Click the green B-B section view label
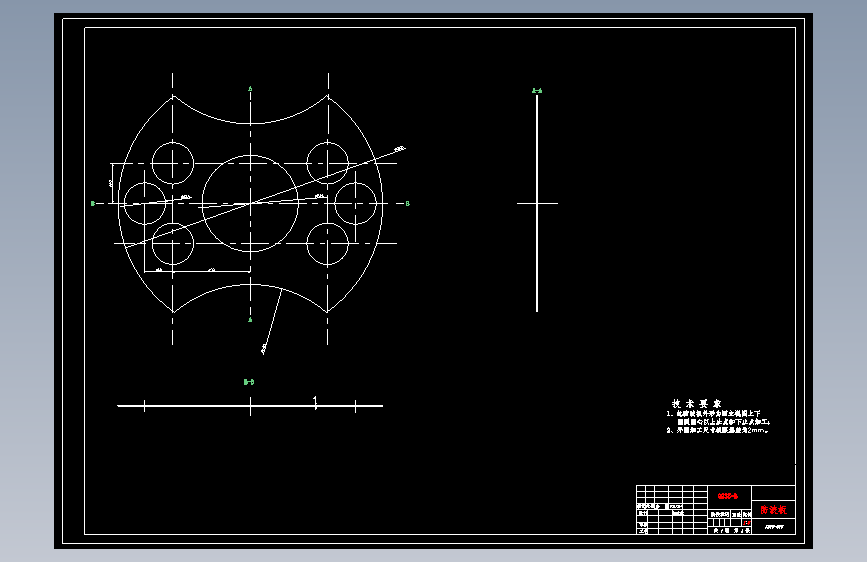The image size is (867, 562). coord(249,382)
